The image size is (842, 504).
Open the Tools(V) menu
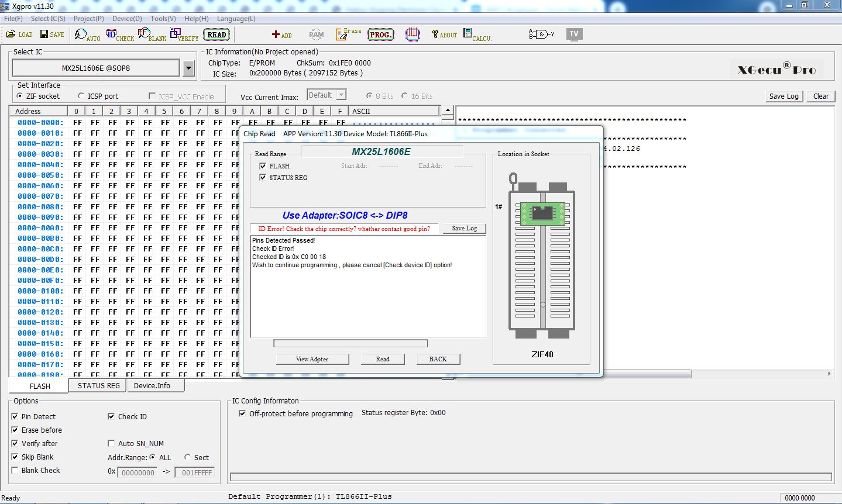163,19
